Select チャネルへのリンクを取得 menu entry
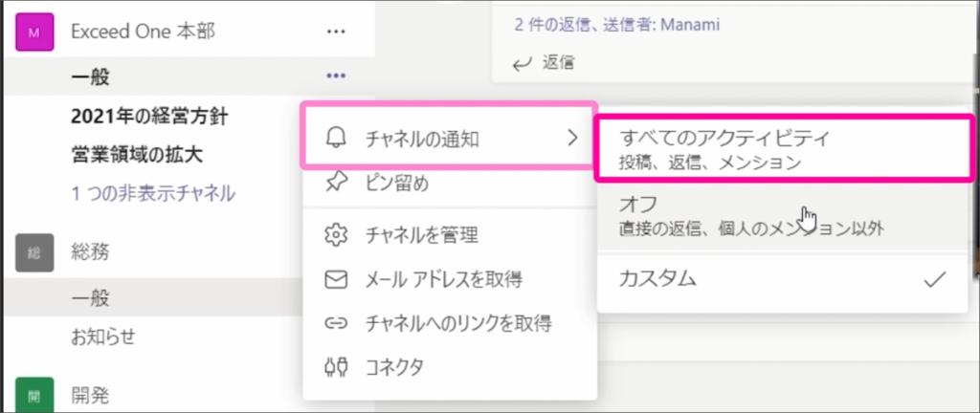The width and height of the screenshot is (980, 413). point(450,323)
